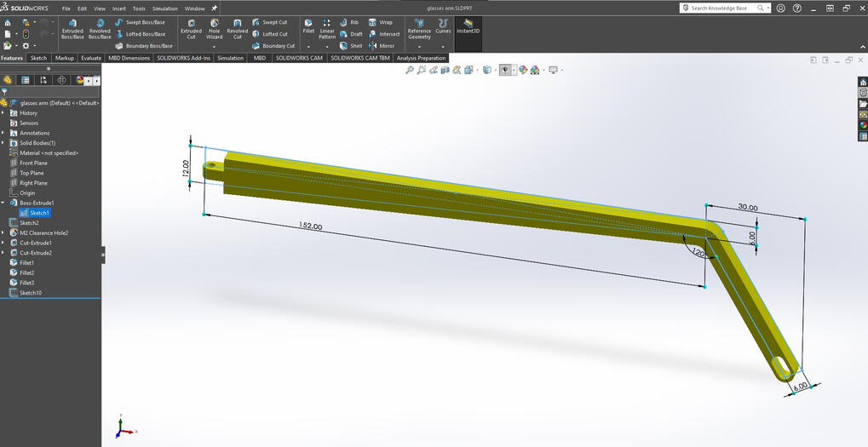
Task: Open the Edit Appearance color wheel icon
Action: [x=523, y=70]
